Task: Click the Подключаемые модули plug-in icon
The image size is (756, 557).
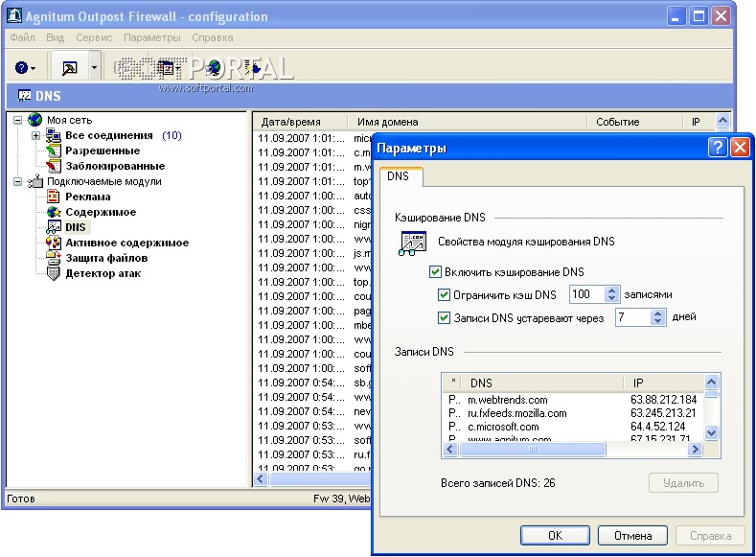Action: click(x=35, y=182)
